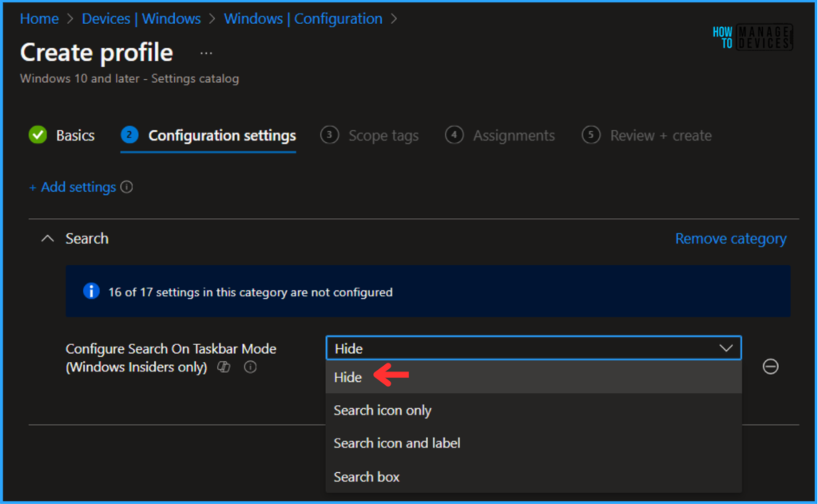Collapse the Search category chevron
818x504 pixels.
[47, 239]
